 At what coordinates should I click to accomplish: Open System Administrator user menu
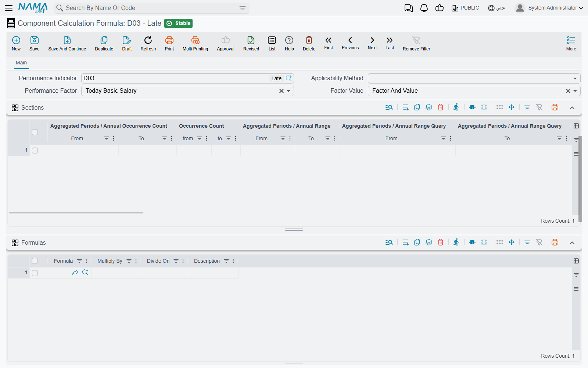click(x=549, y=8)
